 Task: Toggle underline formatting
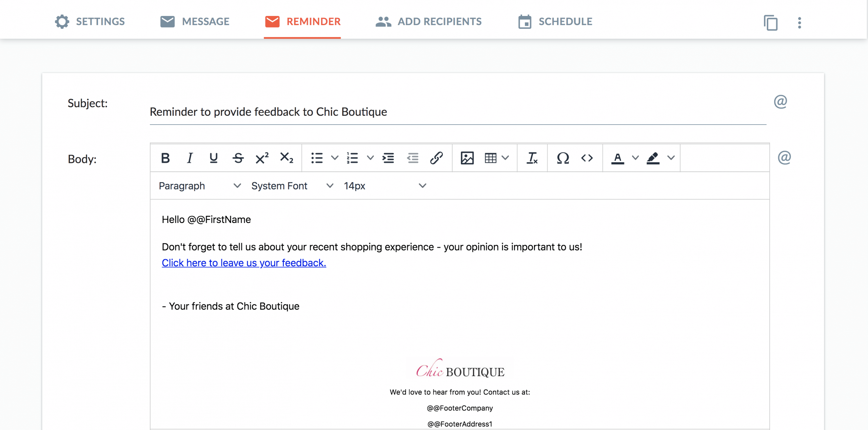[x=214, y=157]
